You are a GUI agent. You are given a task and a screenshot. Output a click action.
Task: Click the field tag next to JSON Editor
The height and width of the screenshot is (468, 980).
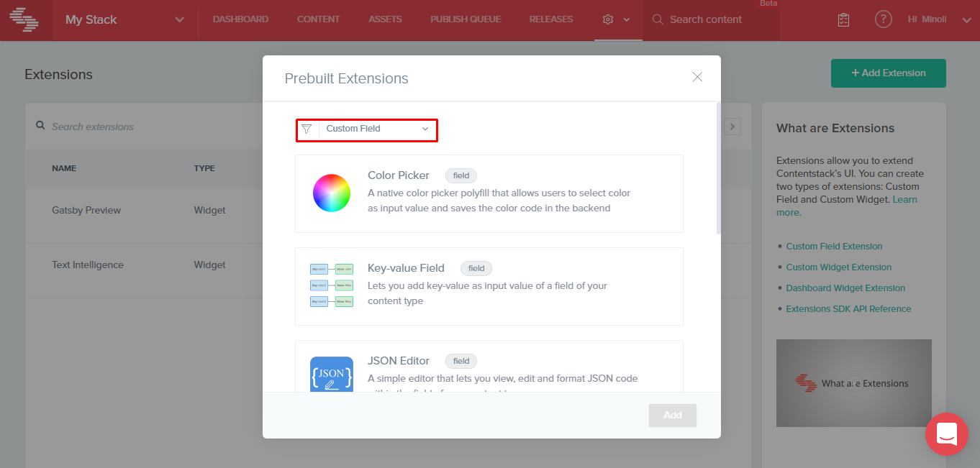coord(461,361)
